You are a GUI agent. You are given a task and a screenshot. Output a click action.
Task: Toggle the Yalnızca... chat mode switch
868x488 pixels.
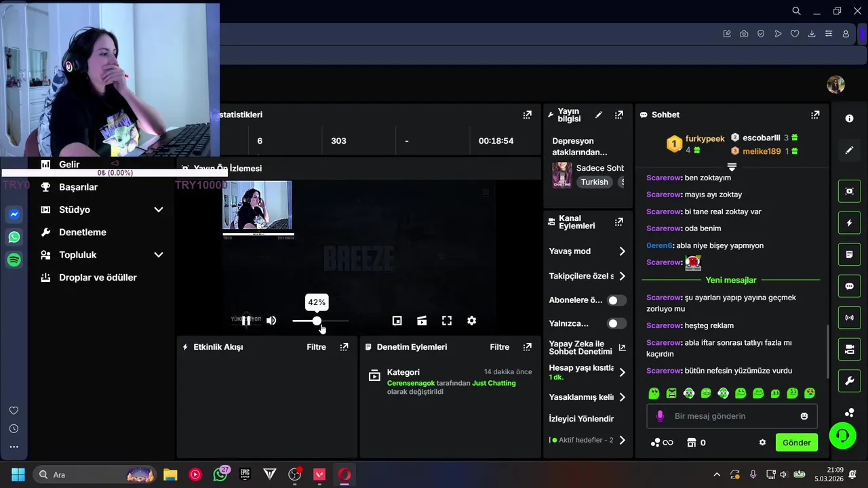[616, 323]
